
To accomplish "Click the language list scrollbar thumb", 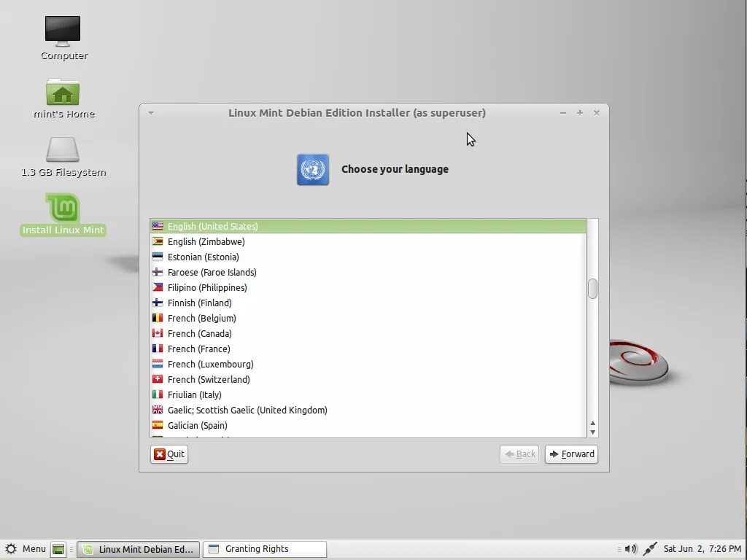I will (x=592, y=289).
